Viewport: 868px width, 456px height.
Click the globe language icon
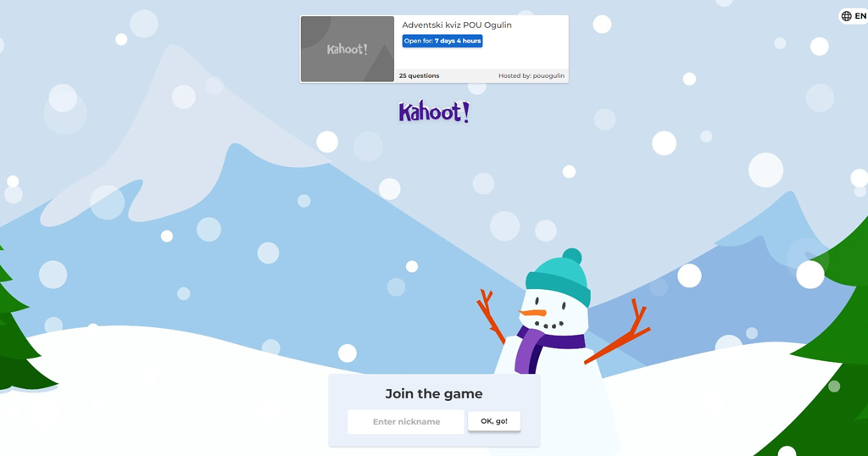pyautogui.click(x=847, y=16)
